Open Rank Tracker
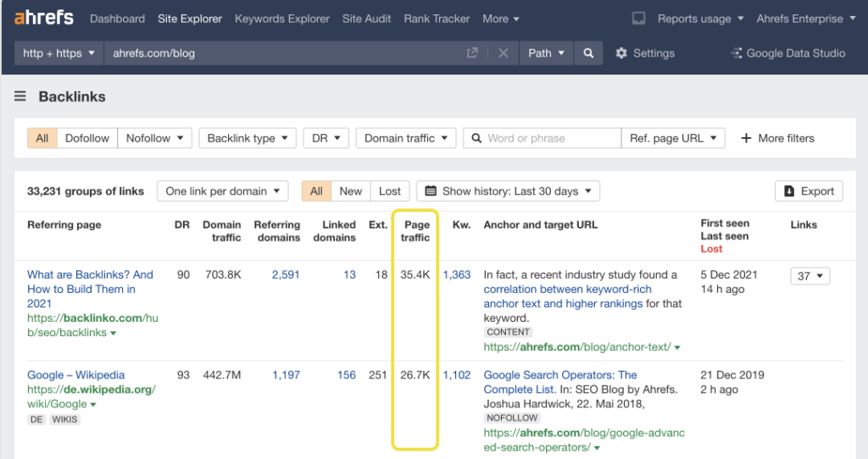This screenshot has height=459, width=868. coord(437,19)
